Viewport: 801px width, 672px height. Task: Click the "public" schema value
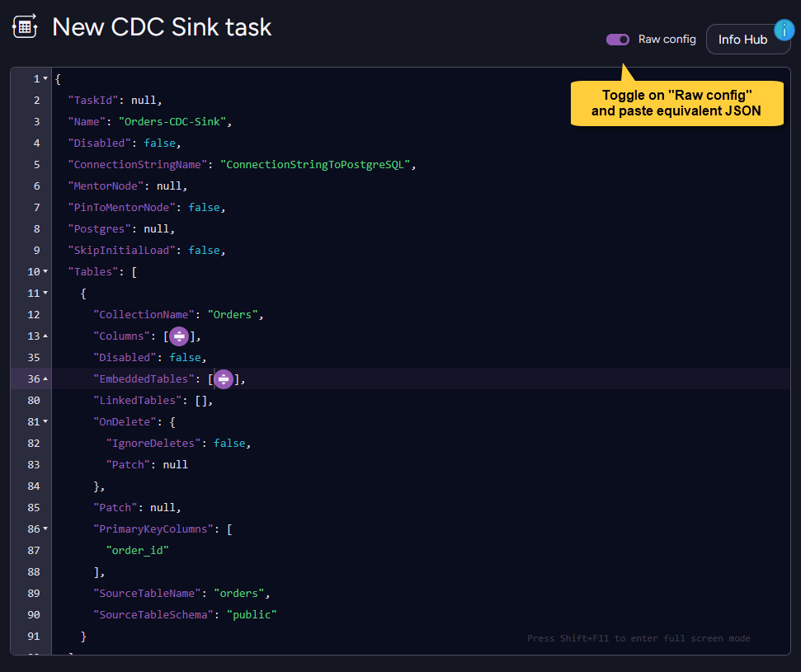tap(252, 615)
